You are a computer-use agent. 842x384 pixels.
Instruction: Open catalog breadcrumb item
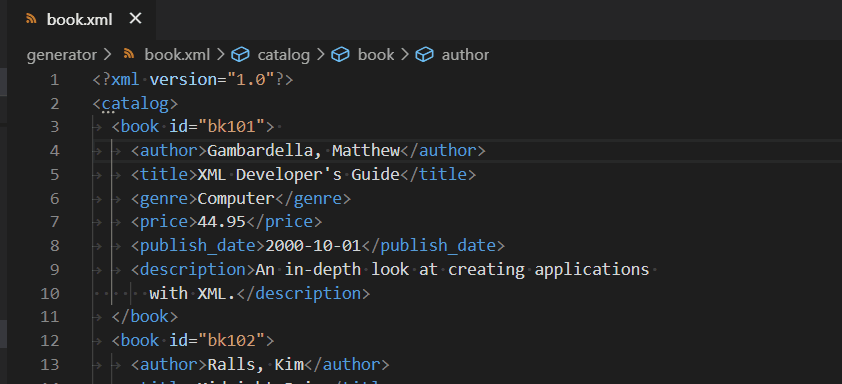284,55
